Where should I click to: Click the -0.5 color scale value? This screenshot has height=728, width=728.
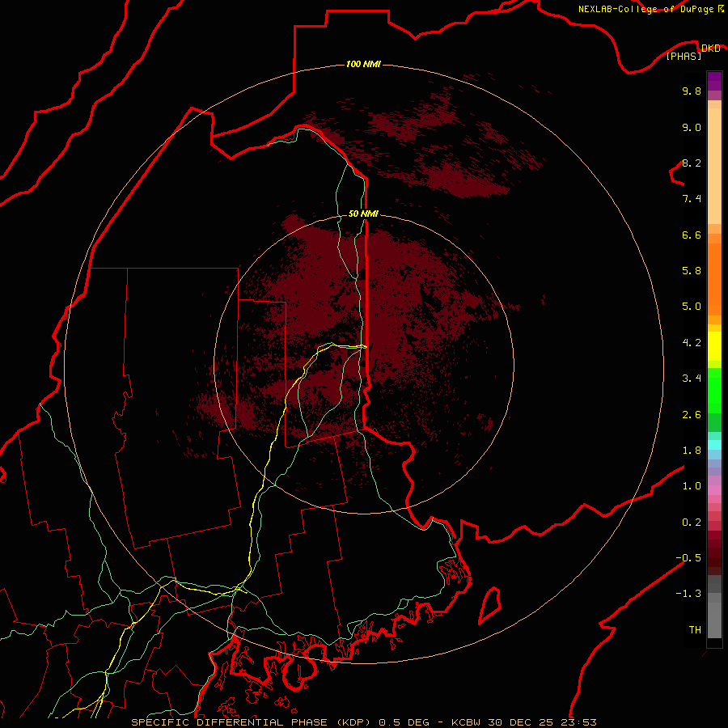coord(688,557)
